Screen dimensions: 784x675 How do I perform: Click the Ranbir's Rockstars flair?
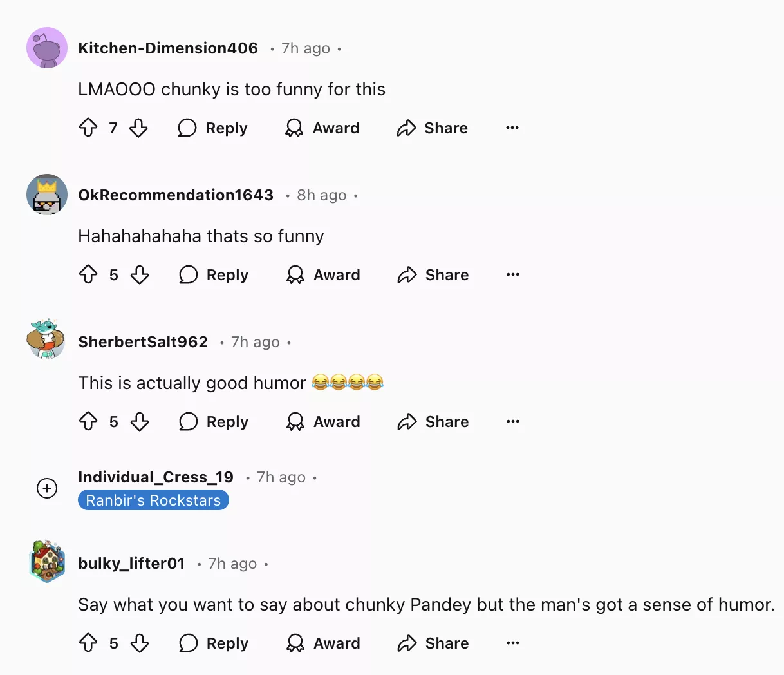coord(153,500)
